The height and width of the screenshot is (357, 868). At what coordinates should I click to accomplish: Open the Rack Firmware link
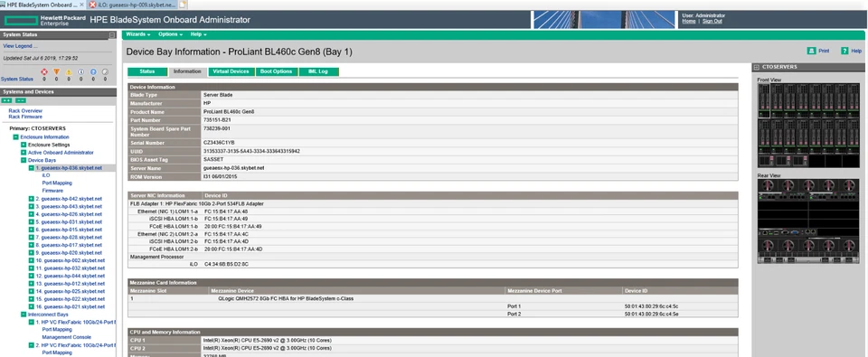click(25, 117)
